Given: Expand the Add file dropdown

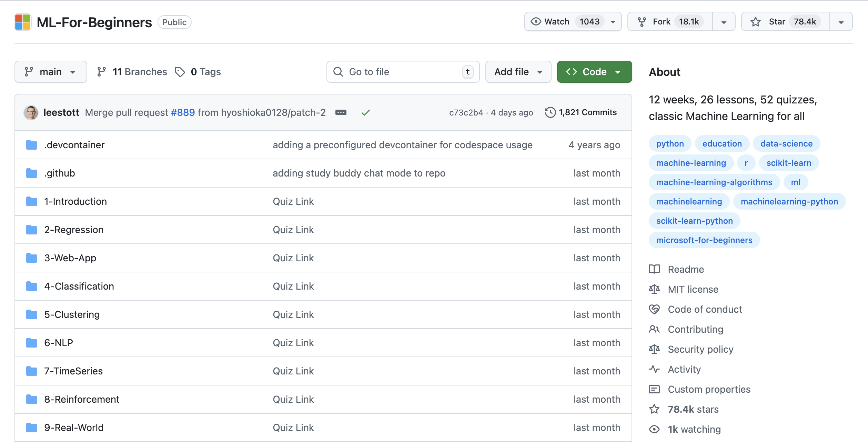Looking at the screenshot, I should click(x=518, y=72).
